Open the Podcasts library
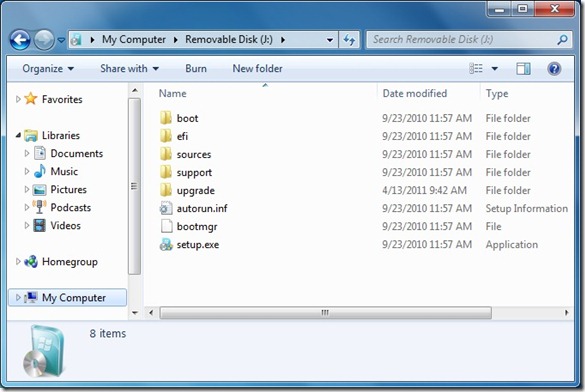This screenshot has width=585, height=392. point(71,207)
